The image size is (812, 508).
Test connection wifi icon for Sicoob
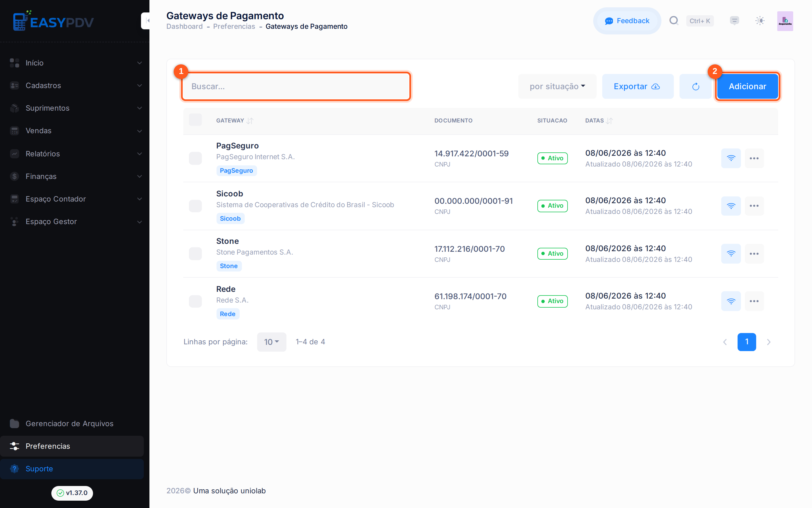pos(731,206)
